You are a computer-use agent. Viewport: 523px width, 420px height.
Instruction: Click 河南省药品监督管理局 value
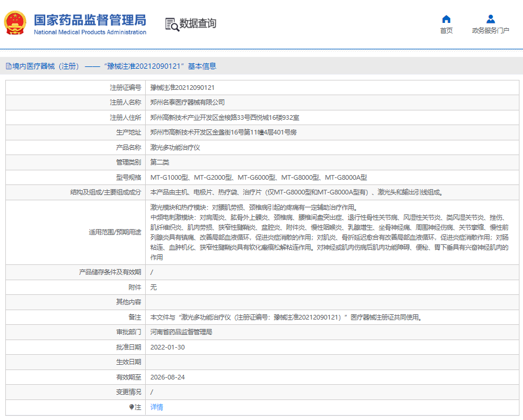tap(181, 332)
